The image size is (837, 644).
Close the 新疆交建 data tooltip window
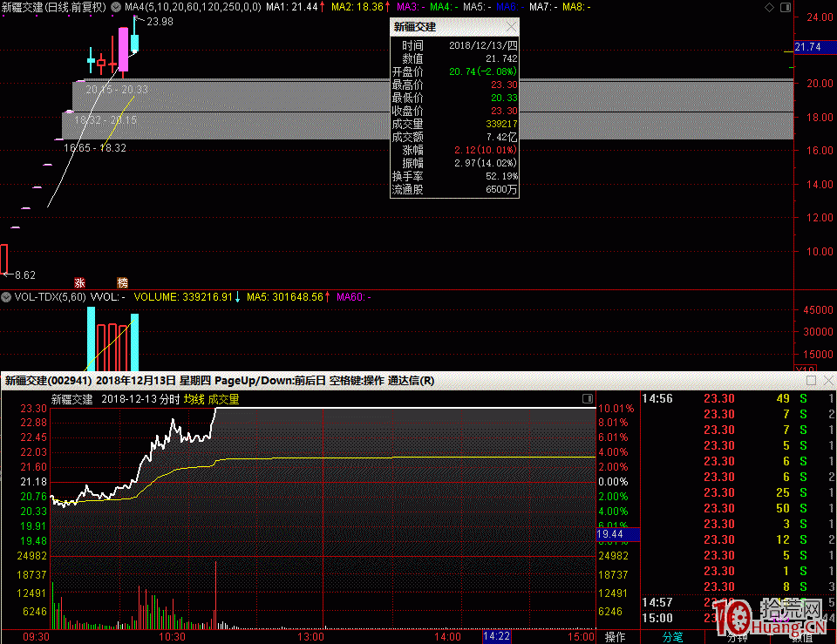511,27
